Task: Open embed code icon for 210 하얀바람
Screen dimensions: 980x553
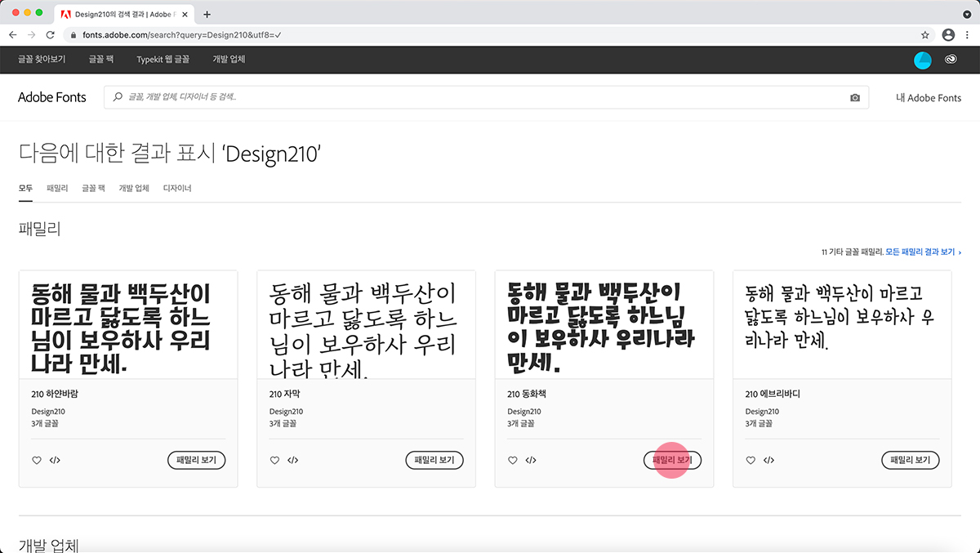Action: pos(55,461)
